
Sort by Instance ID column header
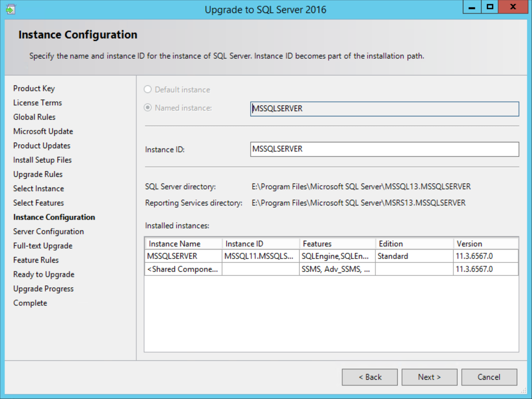pyautogui.click(x=261, y=244)
